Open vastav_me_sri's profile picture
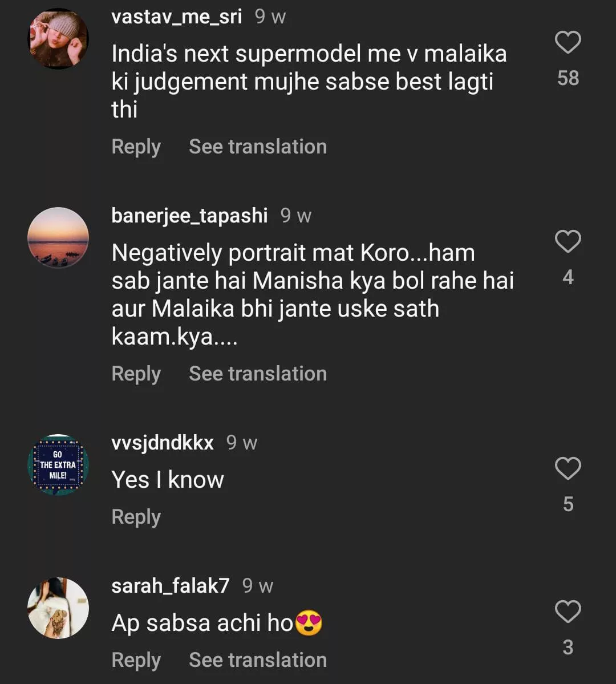The height and width of the screenshot is (684, 616). click(58, 39)
